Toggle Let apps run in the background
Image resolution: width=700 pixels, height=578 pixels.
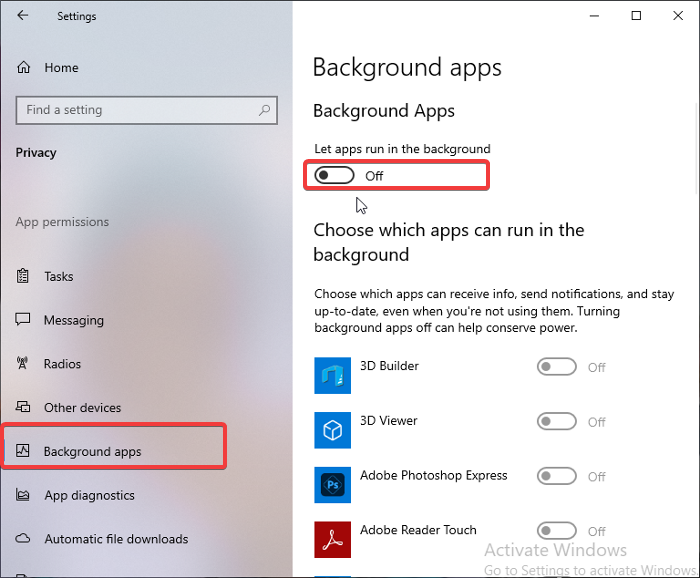coord(334,175)
